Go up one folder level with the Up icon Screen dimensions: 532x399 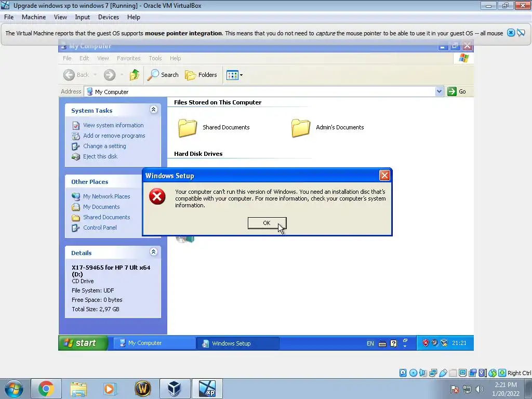pos(135,75)
